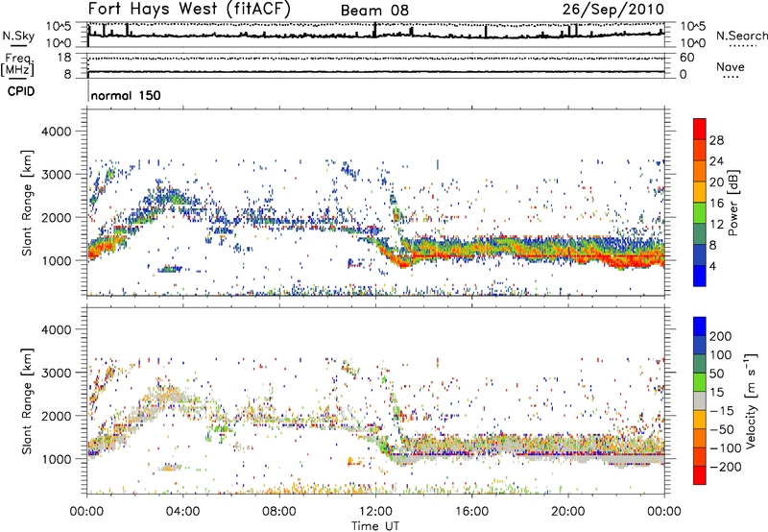Click the velocity panel 'Slant Range [km]' label
The height and width of the screenshot is (532, 768).
(27, 401)
